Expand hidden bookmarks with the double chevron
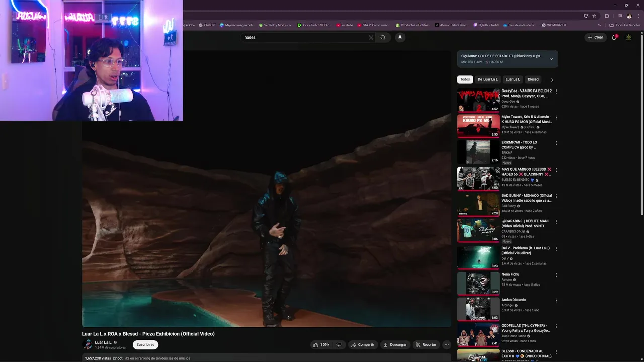The image size is (644, 362). [x=599, y=25]
